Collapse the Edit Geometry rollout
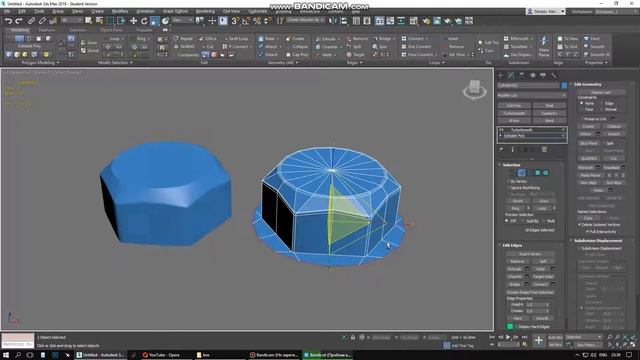This screenshot has height=360, width=640. 571,84
